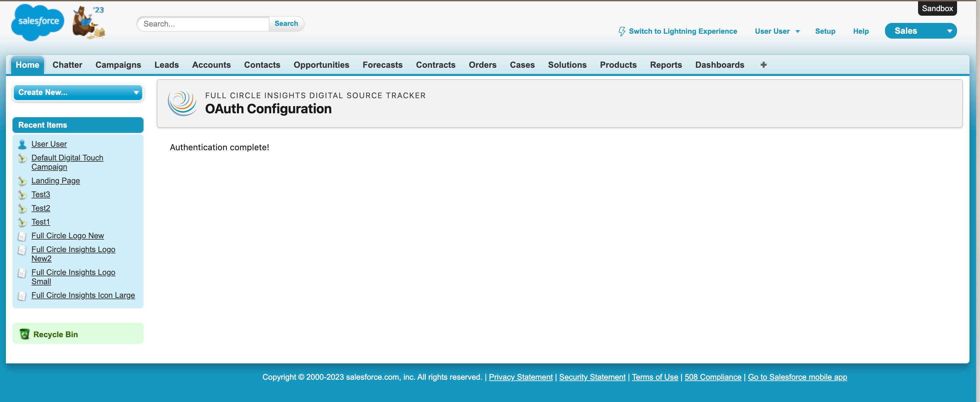Click the Recent Items header
Image resolution: width=980 pixels, height=402 pixels.
[x=78, y=125]
